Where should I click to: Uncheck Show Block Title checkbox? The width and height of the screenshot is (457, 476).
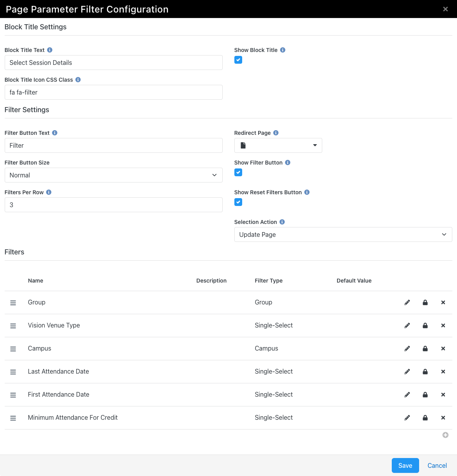[x=238, y=60]
